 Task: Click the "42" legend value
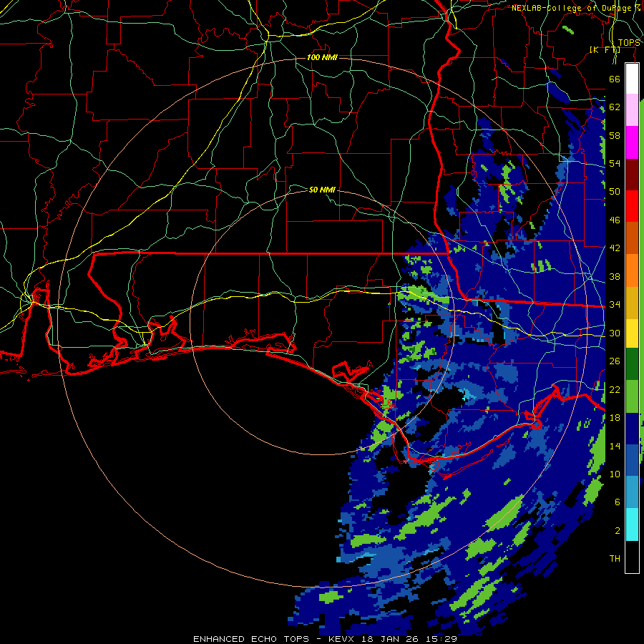[615, 248]
